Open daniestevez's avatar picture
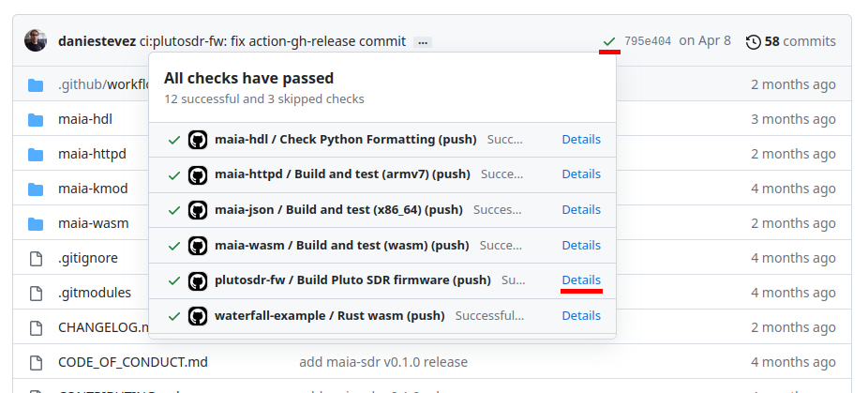 pyautogui.click(x=36, y=41)
